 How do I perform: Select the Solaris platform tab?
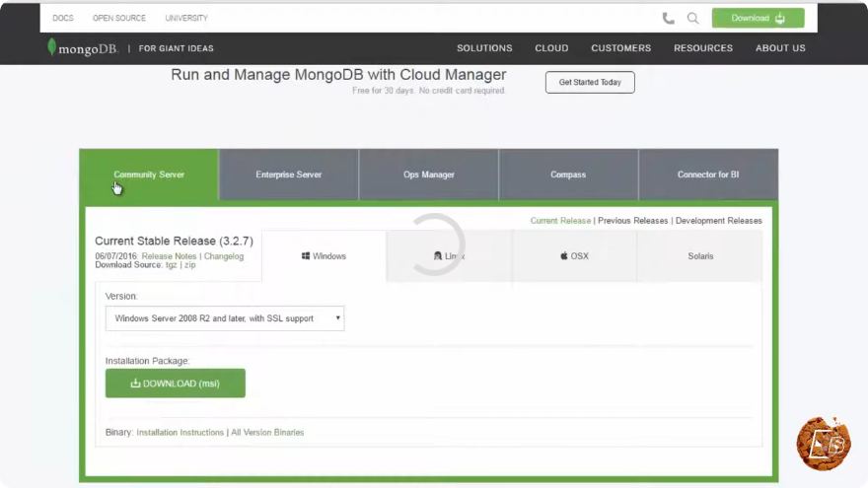click(700, 256)
